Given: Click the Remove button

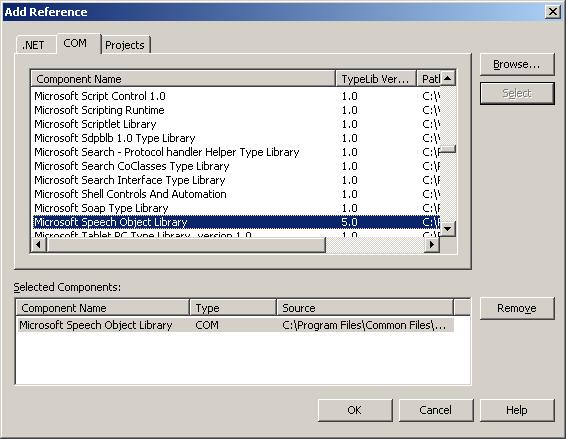Looking at the screenshot, I should point(517,308).
